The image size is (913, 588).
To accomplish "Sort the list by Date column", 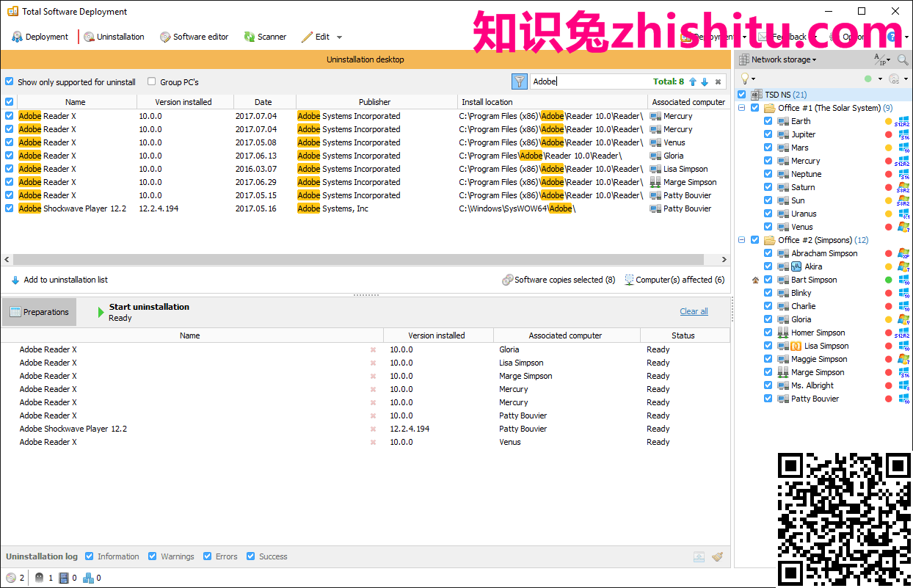I will (x=263, y=102).
